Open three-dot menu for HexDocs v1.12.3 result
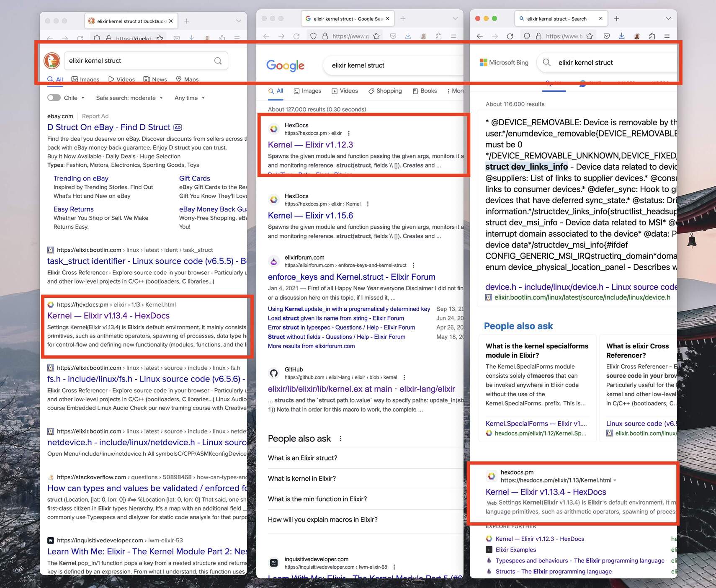Screen dimensions: 716x588 [349, 133]
